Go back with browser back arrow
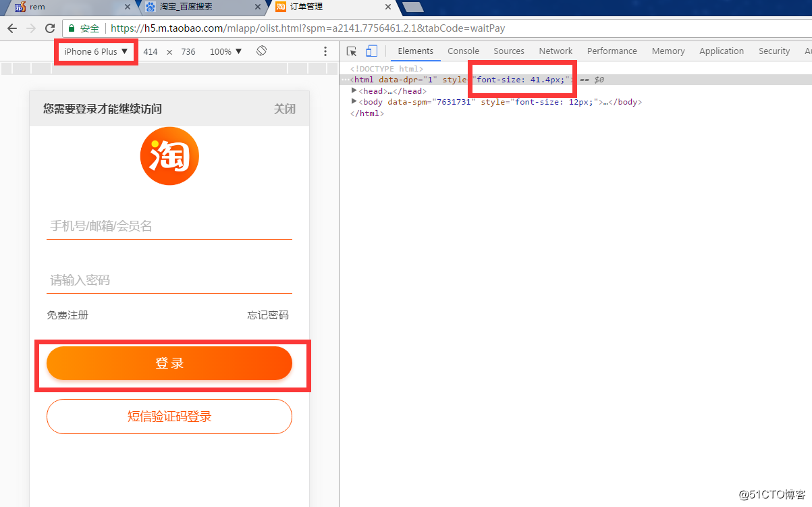 pyautogui.click(x=12, y=28)
